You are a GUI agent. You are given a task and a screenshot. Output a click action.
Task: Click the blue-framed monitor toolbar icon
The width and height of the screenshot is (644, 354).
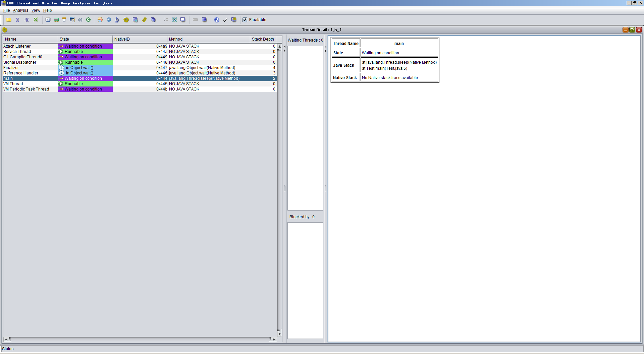click(183, 20)
